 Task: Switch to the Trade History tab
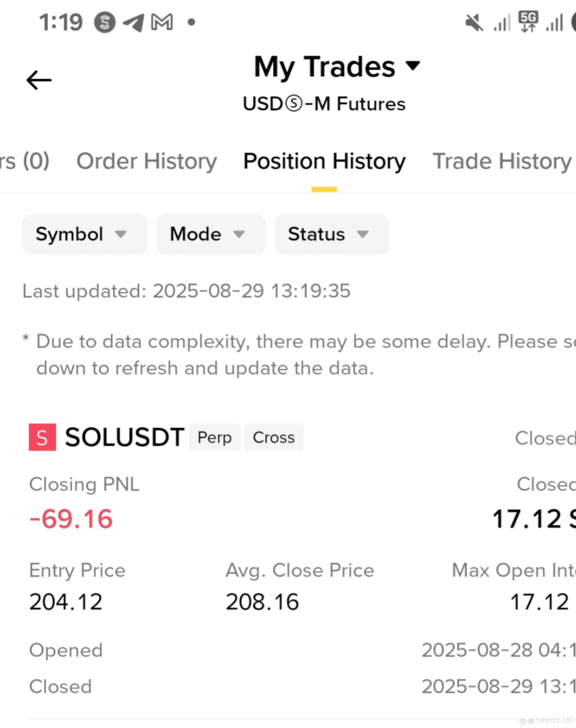(x=503, y=162)
